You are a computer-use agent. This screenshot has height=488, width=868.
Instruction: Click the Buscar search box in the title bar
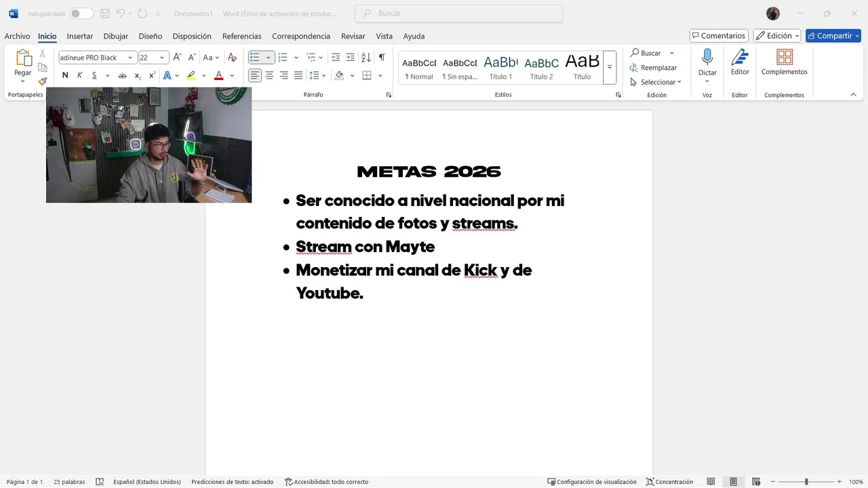pyautogui.click(x=459, y=14)
